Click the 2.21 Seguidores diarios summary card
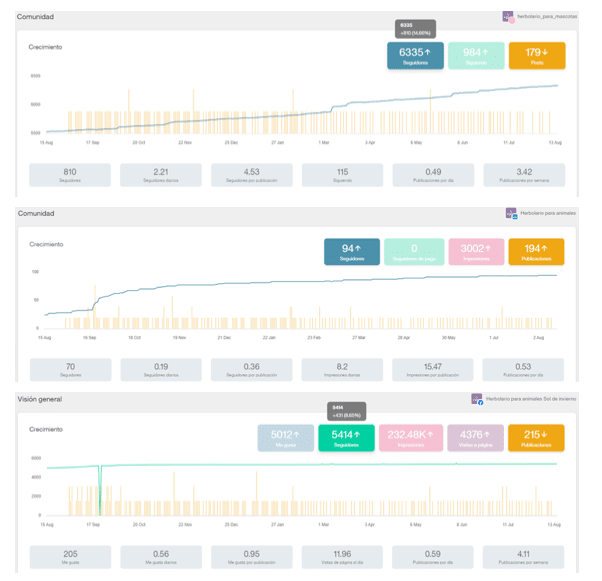602x581 pixels. [161, 175]
